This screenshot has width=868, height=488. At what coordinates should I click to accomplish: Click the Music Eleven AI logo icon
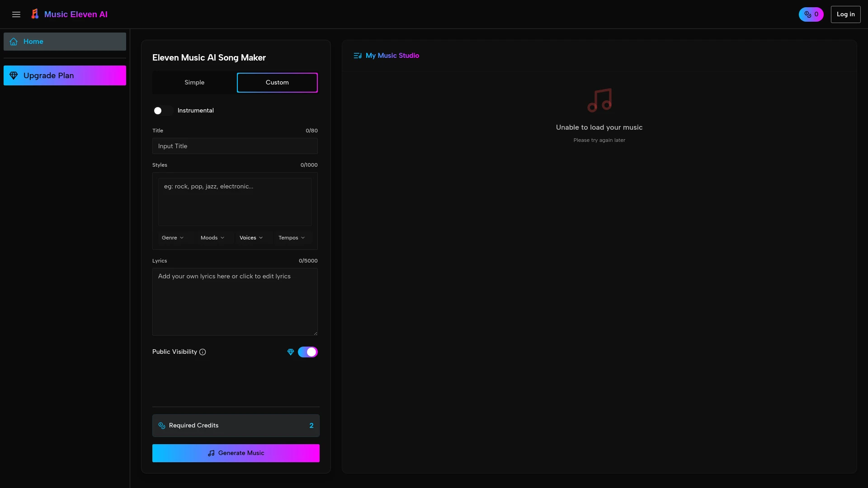click(35, 14)
